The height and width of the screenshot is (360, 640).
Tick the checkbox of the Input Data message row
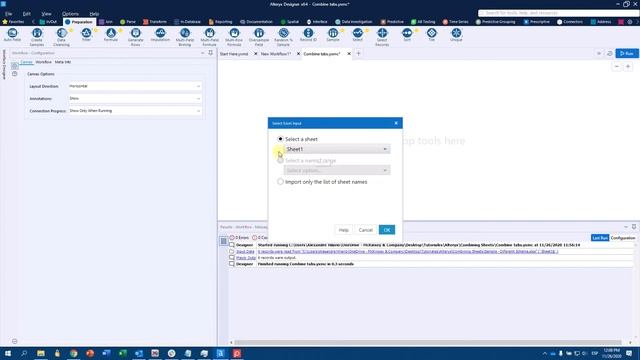point(232,251)
